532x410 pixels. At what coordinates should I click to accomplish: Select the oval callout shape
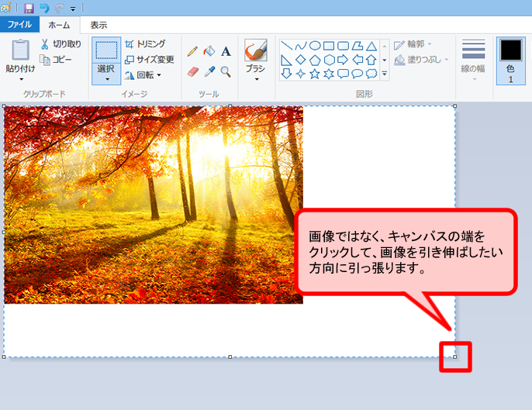click(358, 74)
